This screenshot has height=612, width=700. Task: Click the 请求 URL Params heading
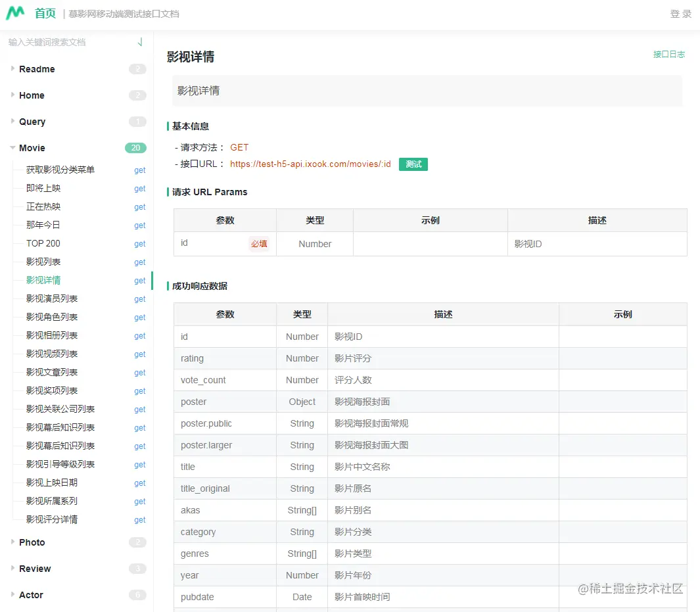tap(210, 192)
